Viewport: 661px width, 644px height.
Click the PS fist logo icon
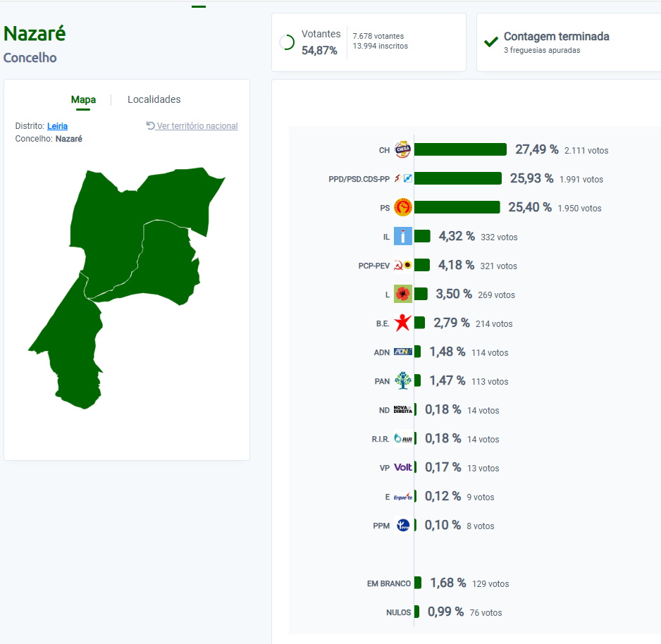click(x=402, y=207)
